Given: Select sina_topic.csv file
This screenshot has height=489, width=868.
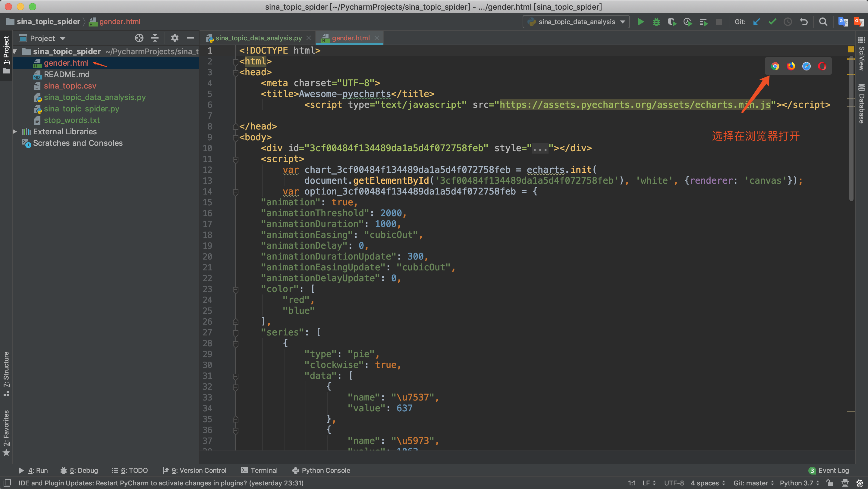Looking at the screenshot, I should pyautogui.click(x=105, y=86).
